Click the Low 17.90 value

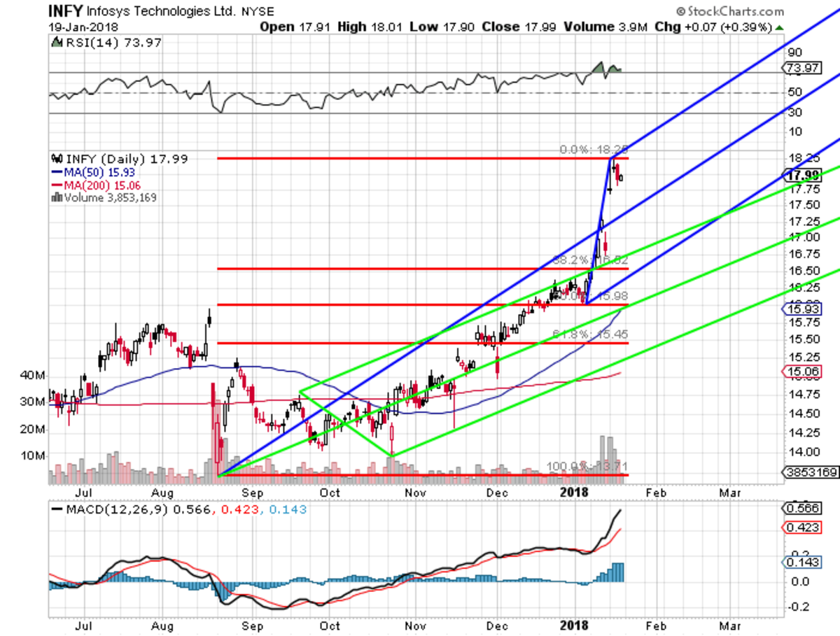click(442, 27)
